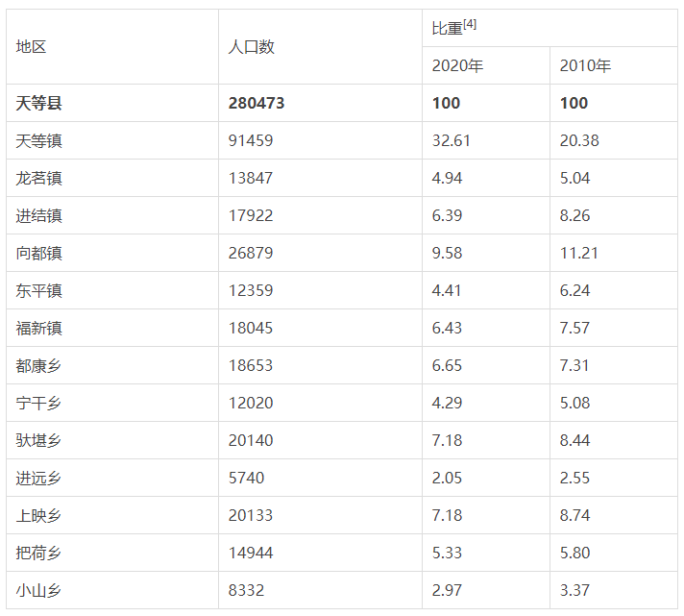Click the 进结镇 row name
Viewport: 684px width, 616px height.
pos(38,216)
